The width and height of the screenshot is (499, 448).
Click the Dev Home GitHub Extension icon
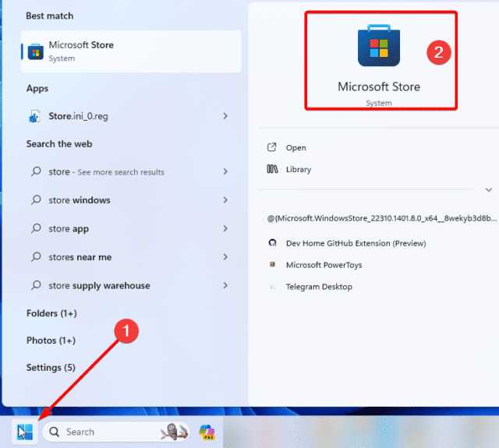(x=272, y=243)
